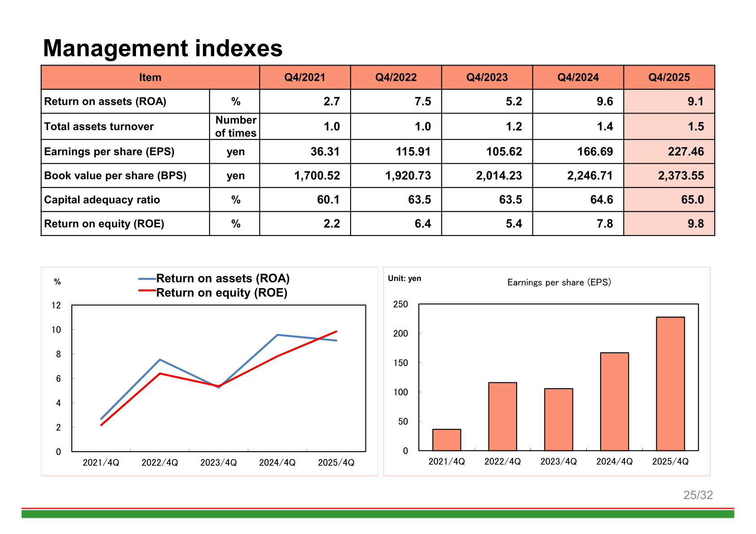Select the 1,700.52 BPS value
756x534 pixels.
tap(317, 175)
